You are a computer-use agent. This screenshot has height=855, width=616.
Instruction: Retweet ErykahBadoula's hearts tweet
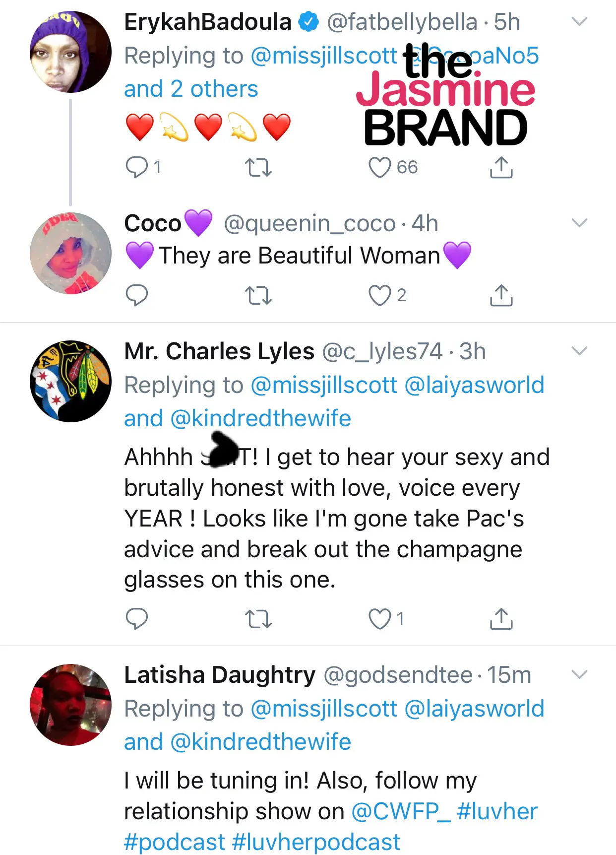pos(258,167)
